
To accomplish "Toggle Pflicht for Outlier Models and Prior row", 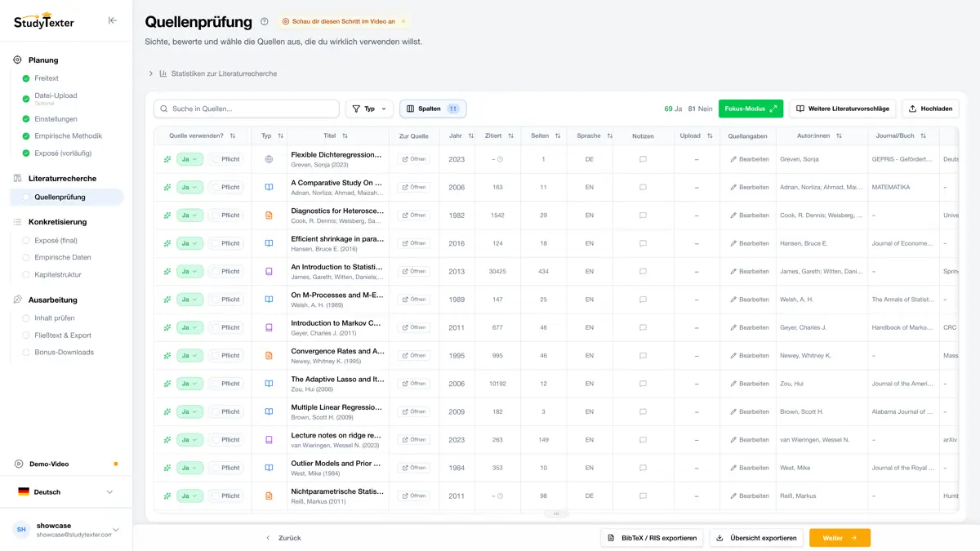I will coord(227,468).
